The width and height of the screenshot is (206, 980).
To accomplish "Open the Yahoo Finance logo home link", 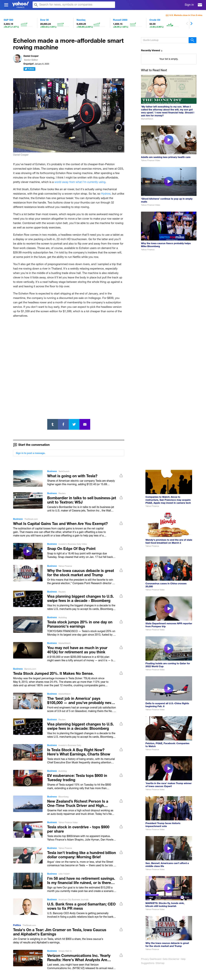I will coord(20,4).
